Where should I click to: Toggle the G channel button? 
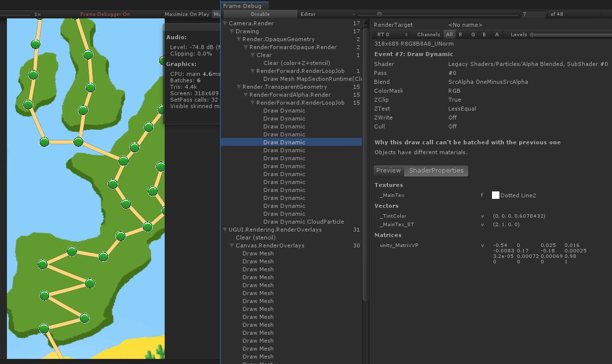pos(473,34)
